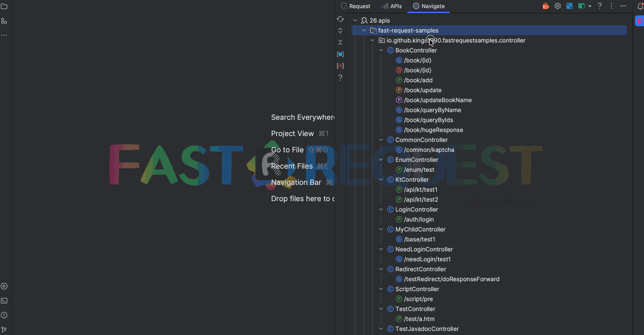Collapse the BookController tree node
This screenshot has width=644, height=335.
(x=381, y=50)
